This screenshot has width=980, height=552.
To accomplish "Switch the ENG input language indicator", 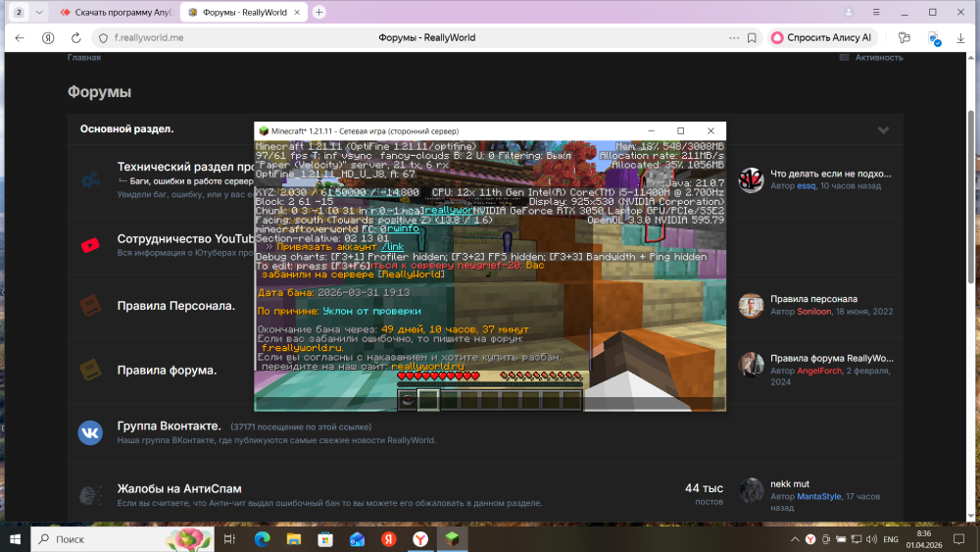I will point(891,539).
